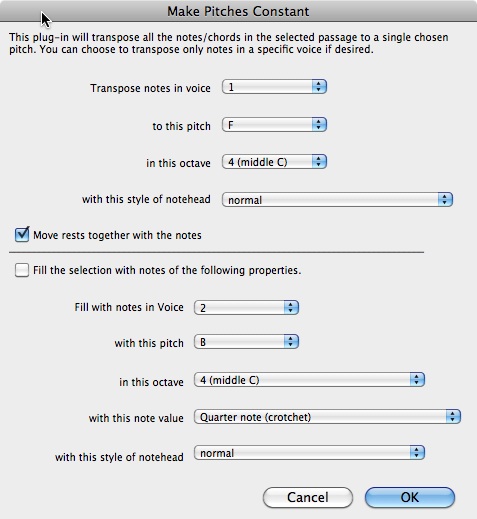Uncheck Move rests together with the notes
The height and width of the screenshot is (519, 477).
[x=22, y=234]
